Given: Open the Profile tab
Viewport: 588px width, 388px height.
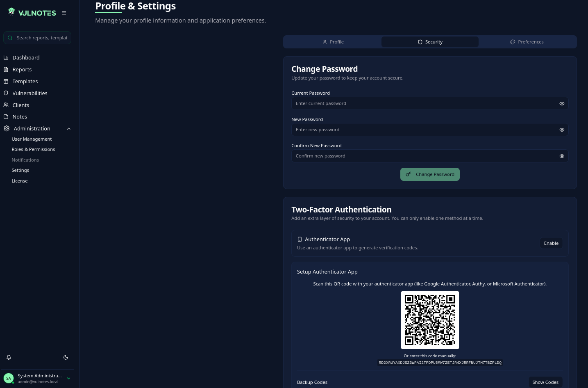Looking at the screenshot, I should point(332,42).
